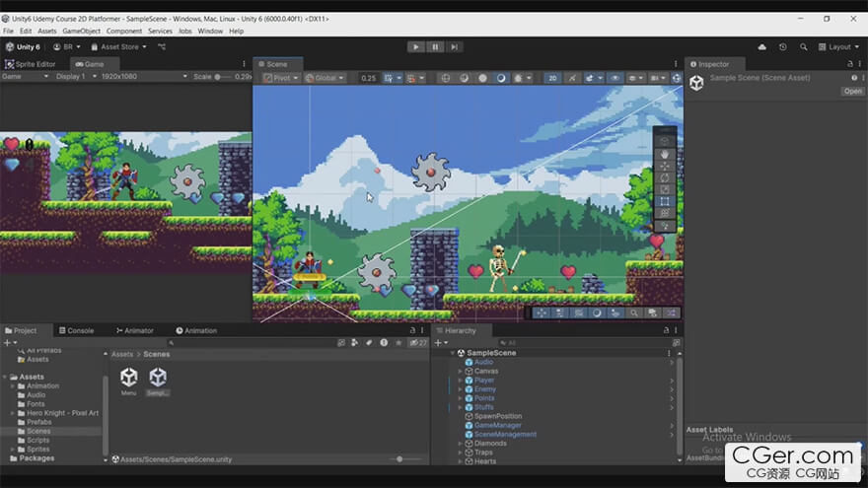The height and width of the screenshot is (488, 868).
Task: Expand the Player object in Hierarchy
Action: coord(460,381)
